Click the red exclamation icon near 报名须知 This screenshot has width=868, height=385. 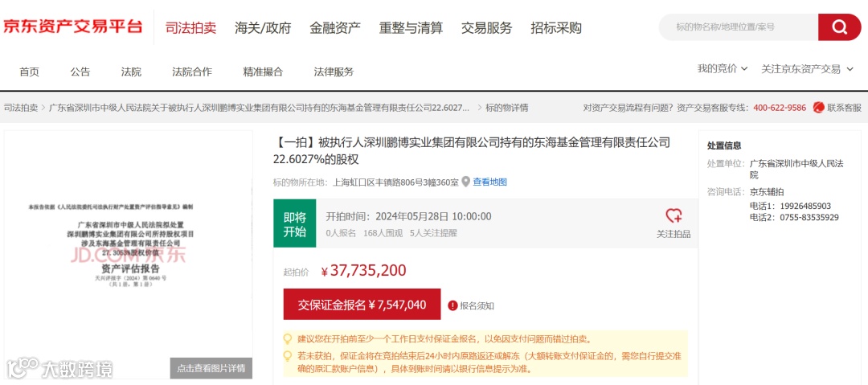click(452, 305)
